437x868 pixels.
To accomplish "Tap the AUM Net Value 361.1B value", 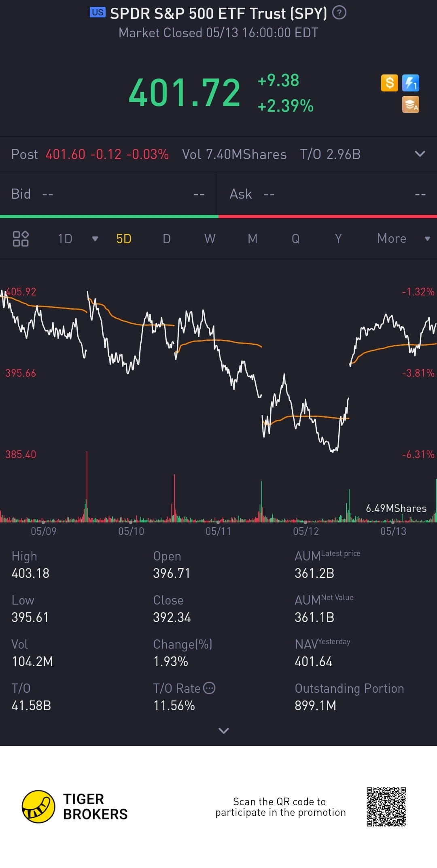I will click(314, 618).
